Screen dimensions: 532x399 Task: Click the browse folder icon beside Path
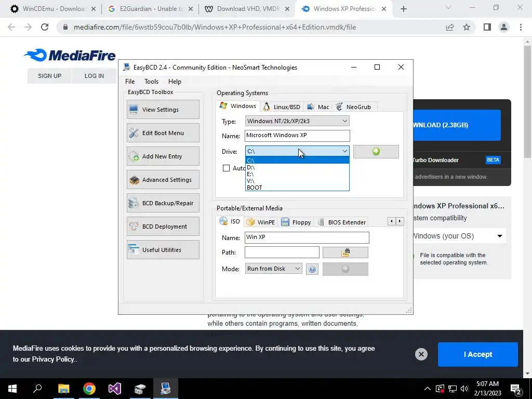(345, 252)
